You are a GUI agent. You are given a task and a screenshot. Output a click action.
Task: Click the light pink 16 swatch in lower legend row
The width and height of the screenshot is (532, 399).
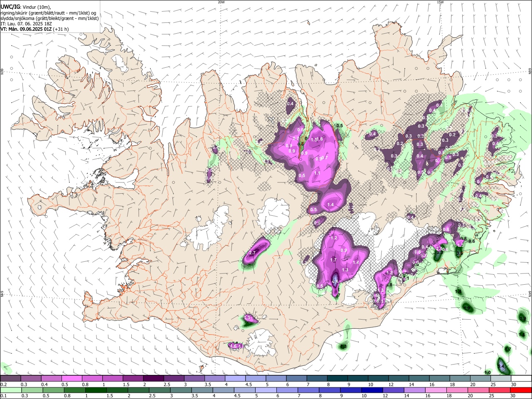click(436, 390)
